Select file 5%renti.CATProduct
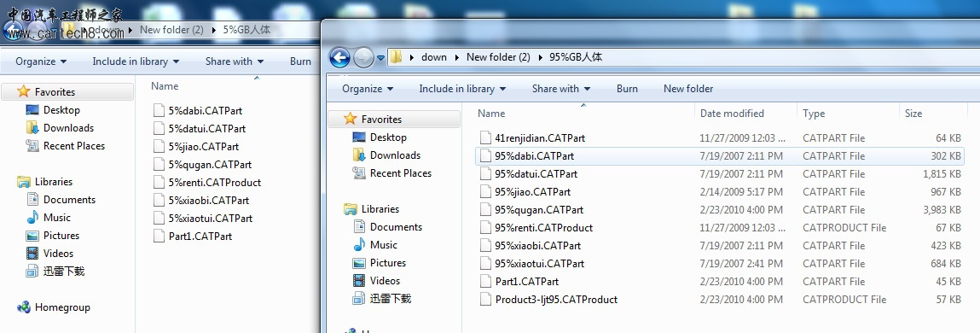 click(214, 183)
